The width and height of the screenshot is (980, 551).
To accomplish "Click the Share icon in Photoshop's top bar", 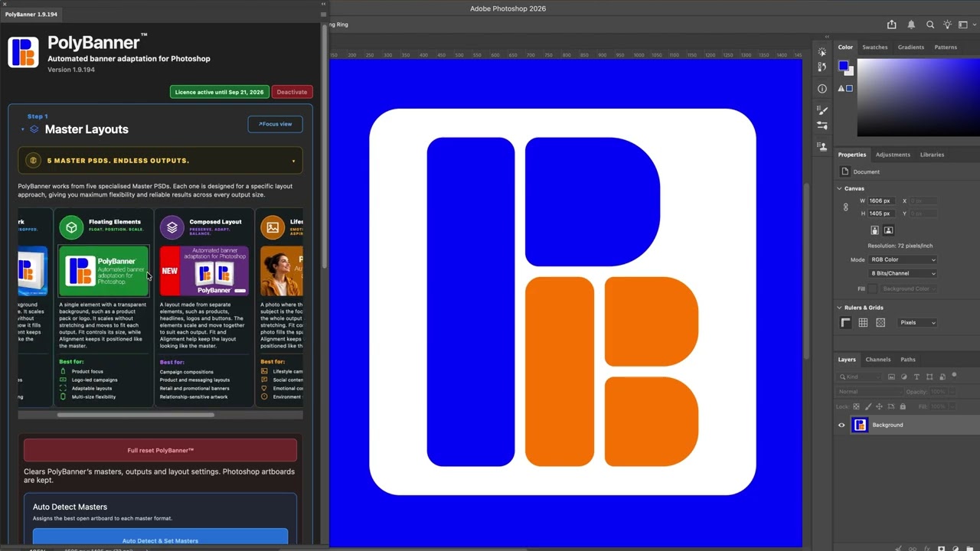I will pos(891,24).
